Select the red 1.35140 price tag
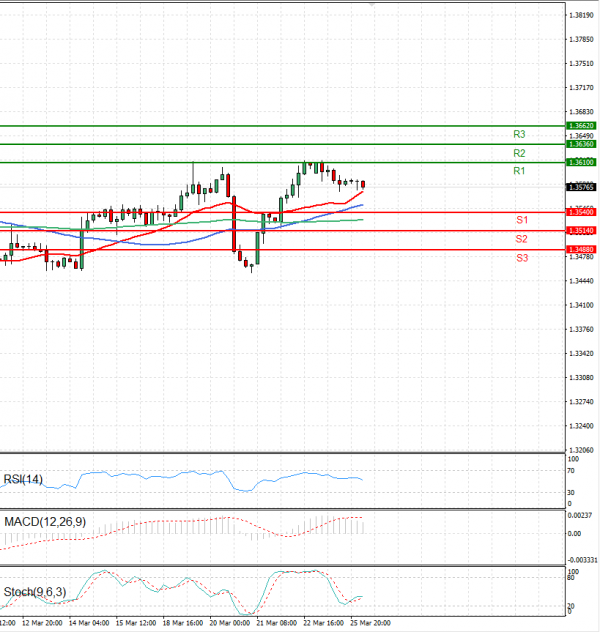Image resolution: width=600 pixels, height=632 pixels. [581, 231]
